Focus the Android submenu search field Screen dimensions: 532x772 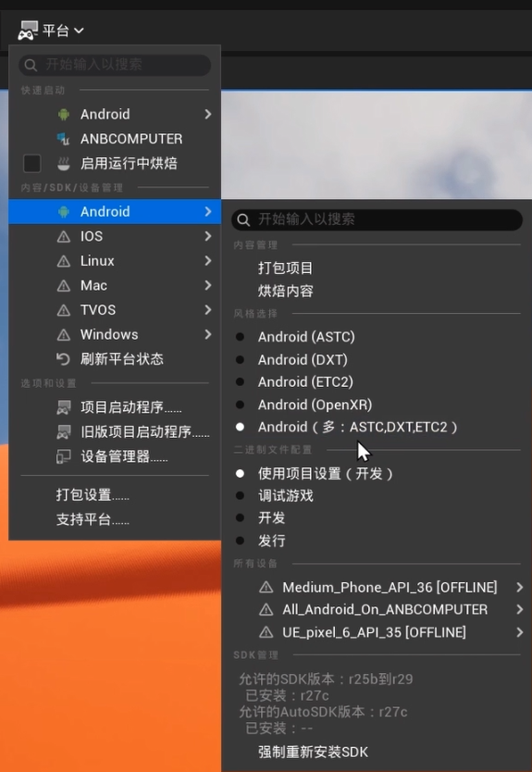coord(377,219)
